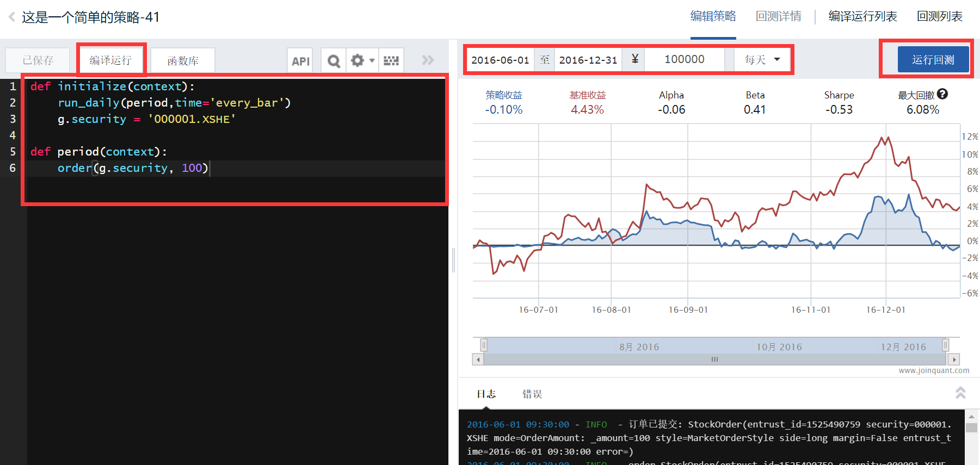Click code line with run_daily call
Image resolution: width=980 pixels, height=465 pixels.
tap(174, 103)
